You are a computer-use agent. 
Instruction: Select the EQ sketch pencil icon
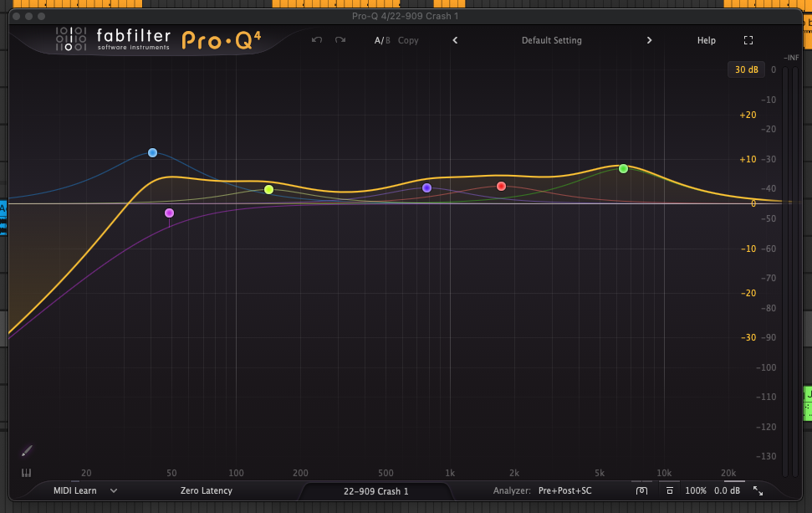[26, 451]
